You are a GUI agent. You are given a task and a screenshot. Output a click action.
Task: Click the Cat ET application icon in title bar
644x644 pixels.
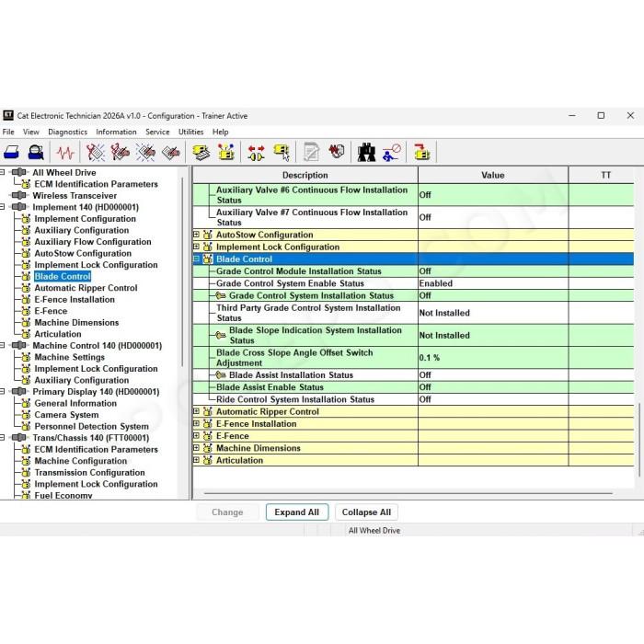coord(8,115)
